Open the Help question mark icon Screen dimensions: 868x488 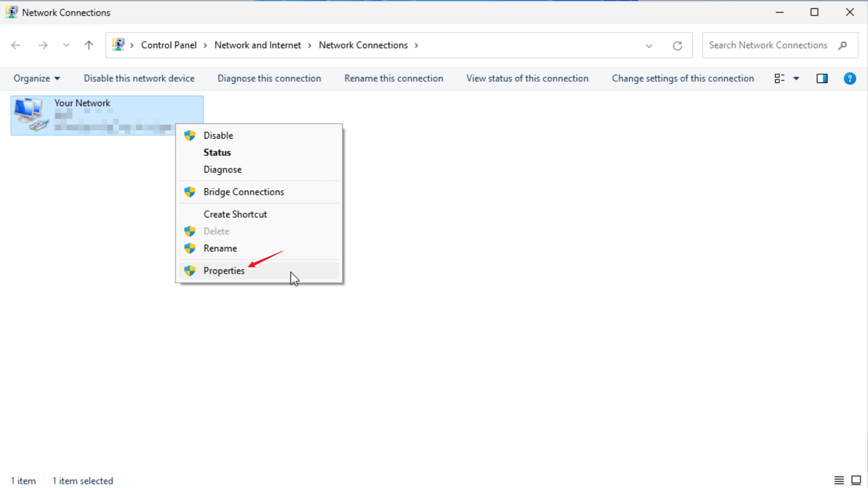(x=849, y=78)
